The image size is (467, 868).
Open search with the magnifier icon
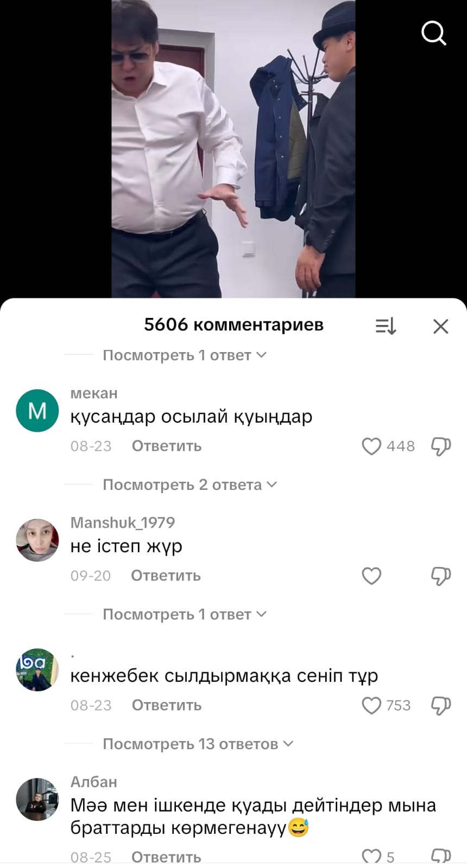click(434, 33)
